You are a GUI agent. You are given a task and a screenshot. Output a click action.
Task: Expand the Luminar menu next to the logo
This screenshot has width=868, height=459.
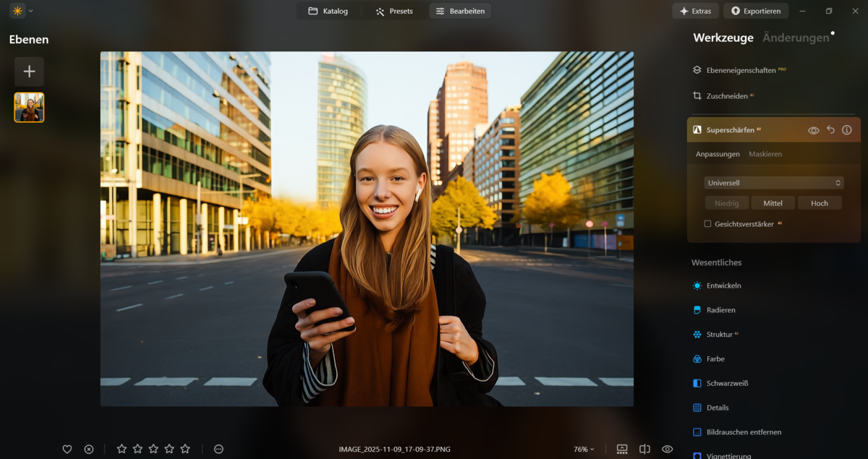(30, 11)
